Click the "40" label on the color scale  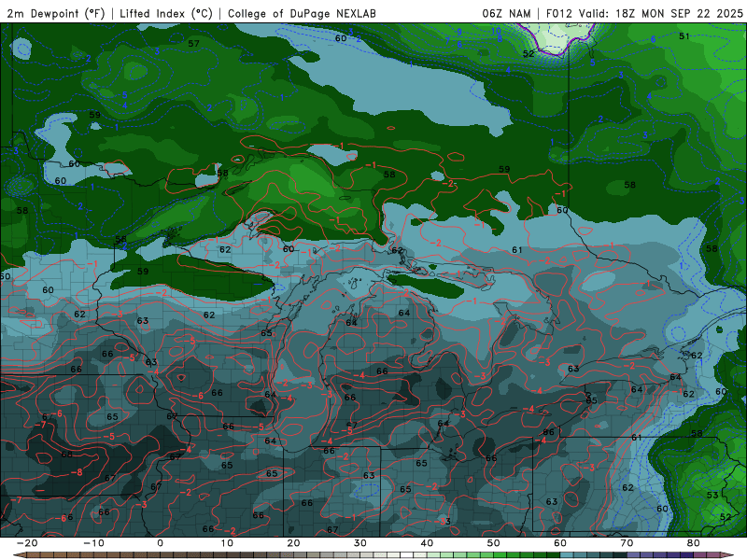[x=427, y=543]
